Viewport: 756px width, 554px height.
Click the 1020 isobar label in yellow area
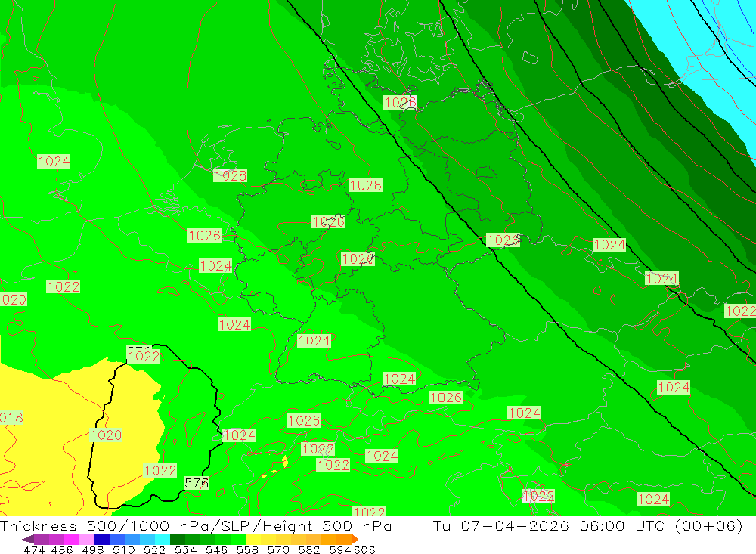106,435
